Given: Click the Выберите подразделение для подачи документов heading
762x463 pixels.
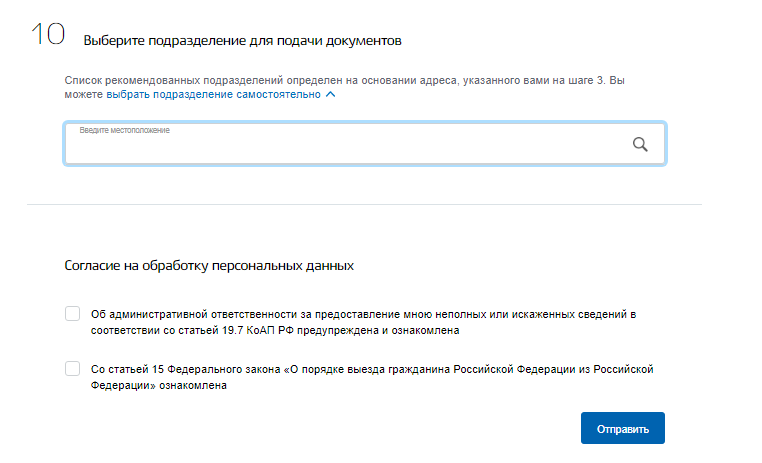Looking at the screenshot, I should coord(242,40).
